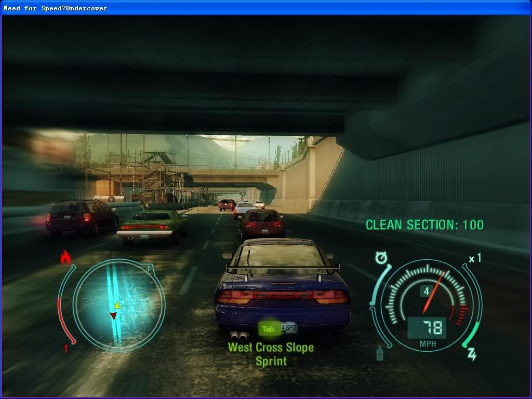Click the nitrous bottle icon

click(x=380, y=353)
